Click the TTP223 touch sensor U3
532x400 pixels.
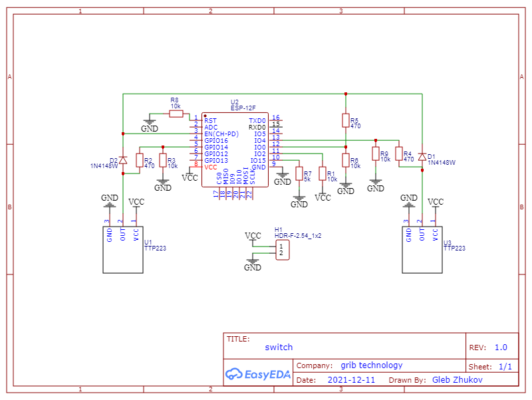422,249
